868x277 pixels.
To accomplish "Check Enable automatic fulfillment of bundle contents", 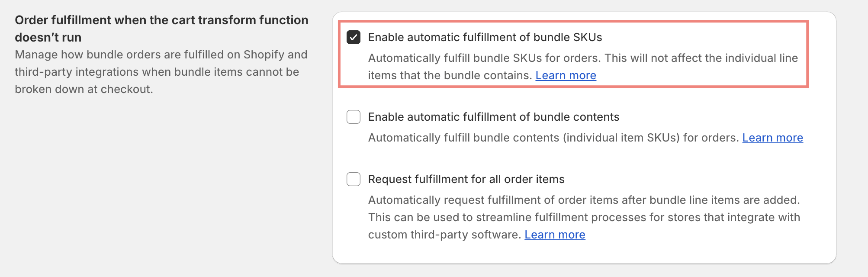I will pos(354,117).
